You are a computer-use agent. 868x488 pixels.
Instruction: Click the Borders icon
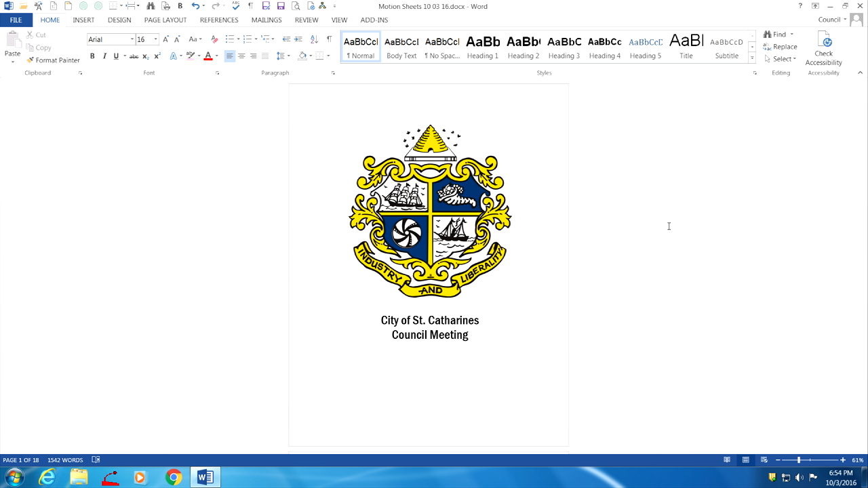pos(319,56)
